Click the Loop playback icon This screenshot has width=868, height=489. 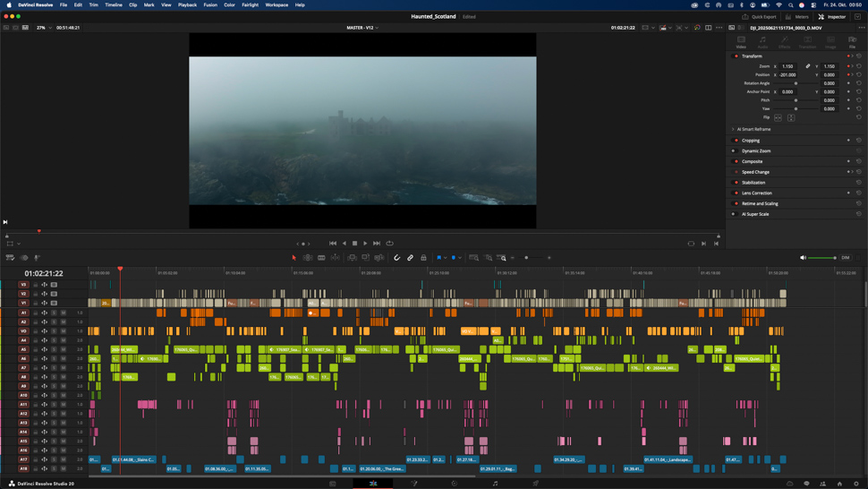pyautogui.click(x=389, y=244)
